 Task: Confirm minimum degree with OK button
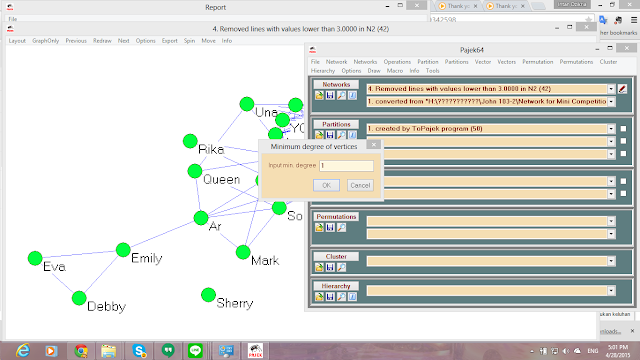coord(326,185)
